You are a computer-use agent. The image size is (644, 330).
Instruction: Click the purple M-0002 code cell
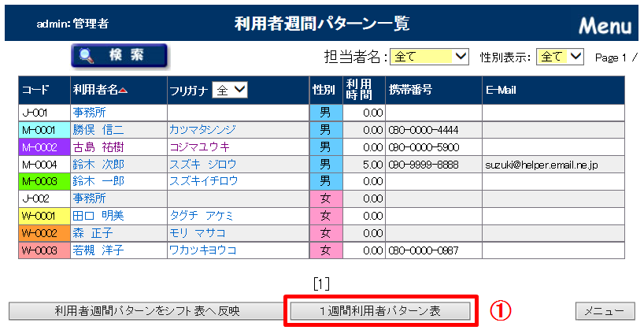click(43, 146)
